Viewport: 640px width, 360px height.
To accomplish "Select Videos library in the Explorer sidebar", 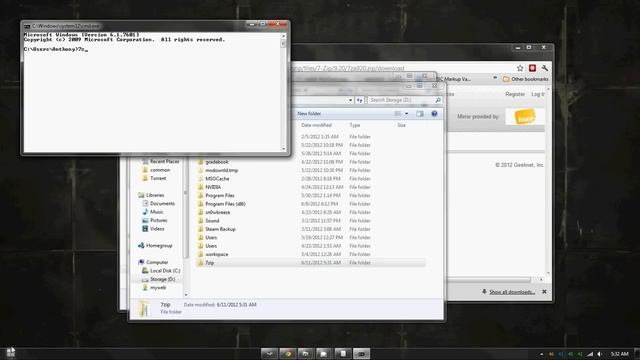I will (153, 229).
